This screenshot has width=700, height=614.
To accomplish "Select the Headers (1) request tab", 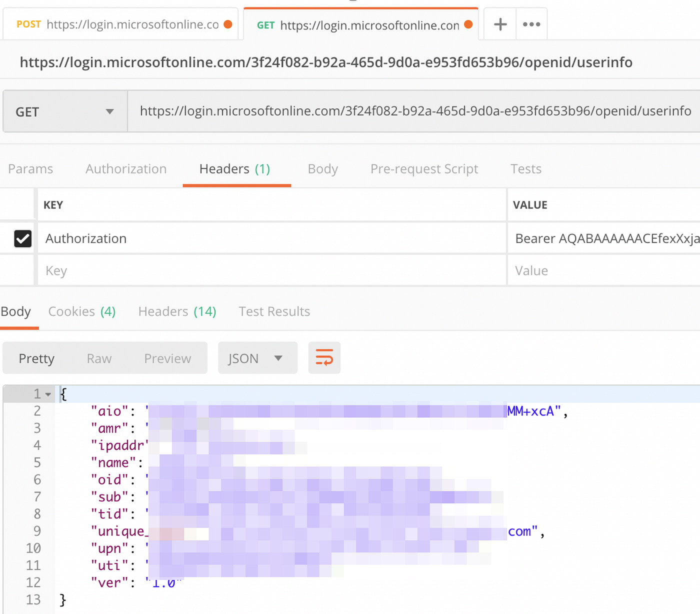I will coord(235,169).
